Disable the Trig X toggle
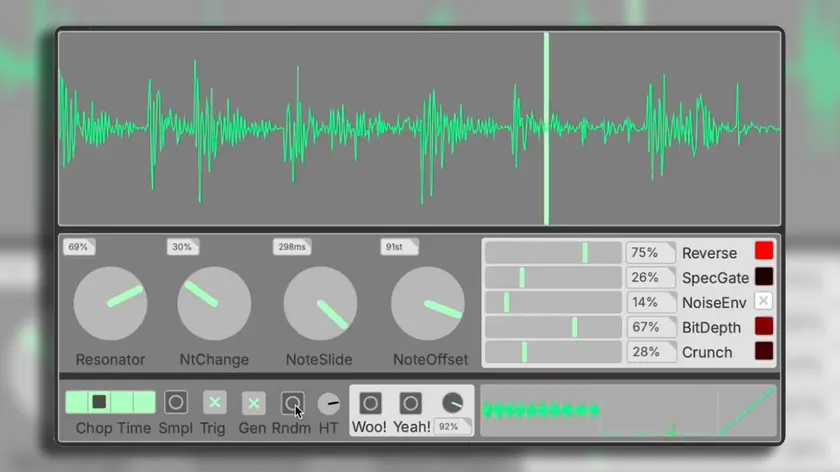Image resolution: width=840 pixels, height=472 pixels. (214, 402)
